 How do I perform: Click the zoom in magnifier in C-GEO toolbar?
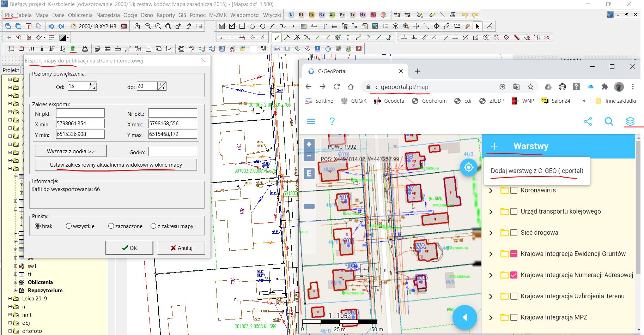(138, 26)
